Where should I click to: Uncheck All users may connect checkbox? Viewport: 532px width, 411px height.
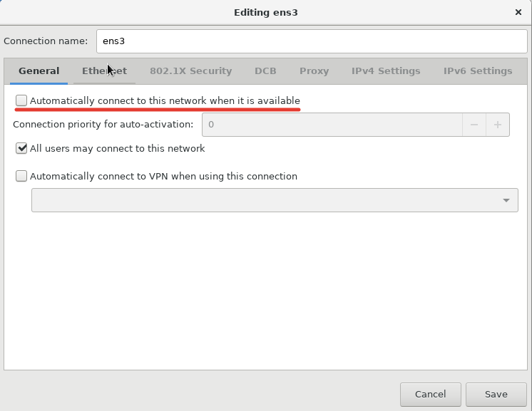click(21, 149)
